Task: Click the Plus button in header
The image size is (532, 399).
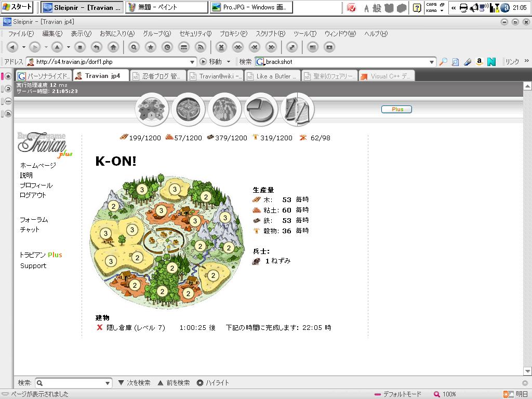Action: click(x=396, y=109)
